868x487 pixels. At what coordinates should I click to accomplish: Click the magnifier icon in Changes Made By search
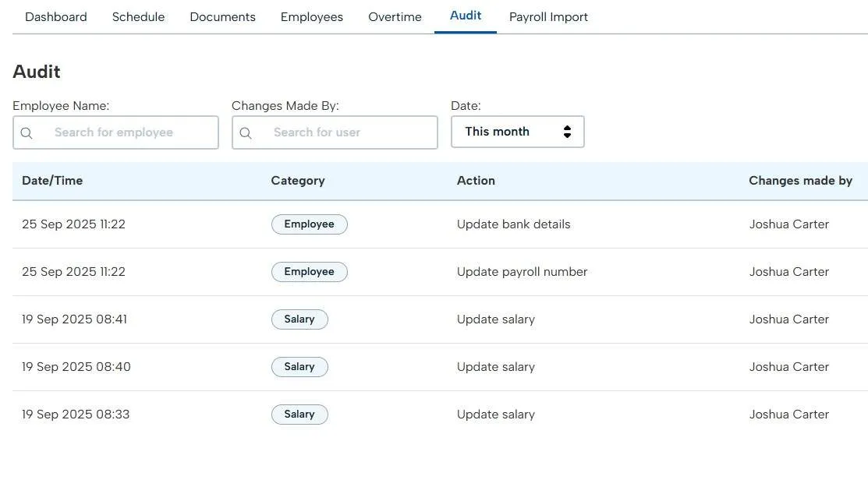pos(246,133)
